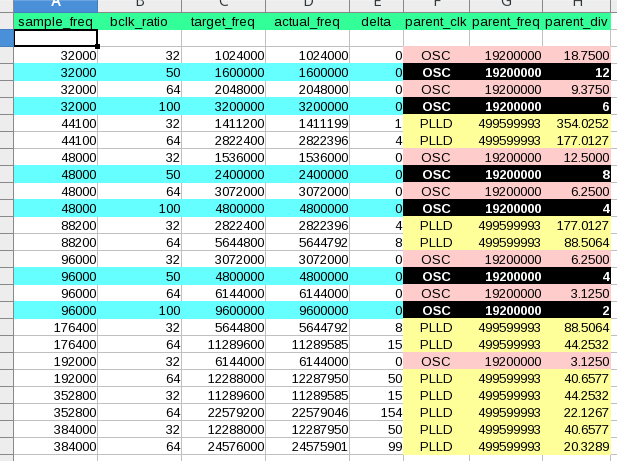Click delta cell showing 1
The height and width of the screenshot is (461, 617).
(x=376, y=124)
